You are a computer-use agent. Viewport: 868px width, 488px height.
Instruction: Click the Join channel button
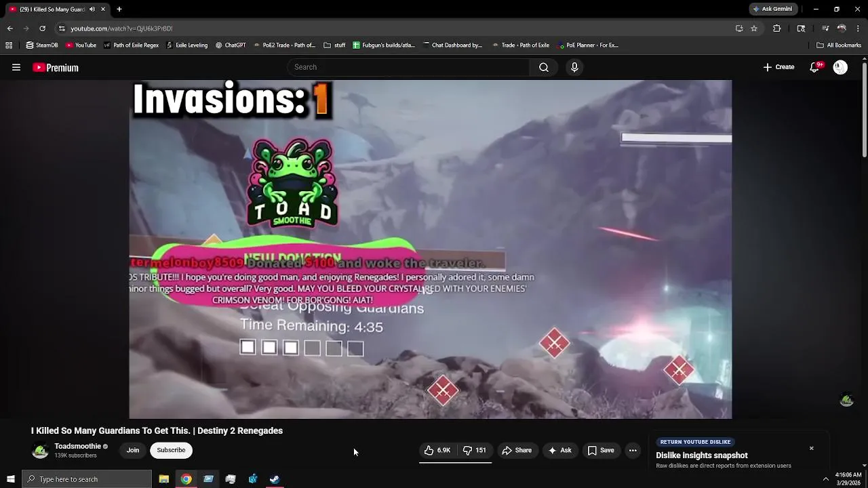click(x=133, y=450)
